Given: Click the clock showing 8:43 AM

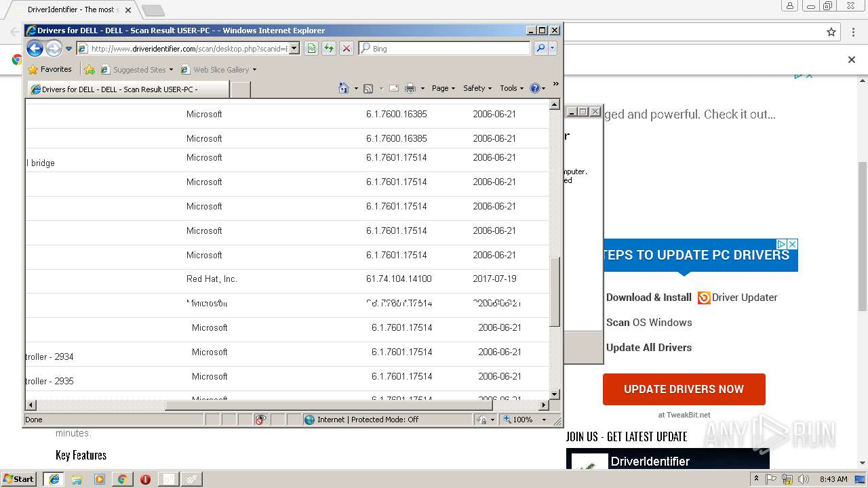Looking at the screenshot, I should [833, 479].
